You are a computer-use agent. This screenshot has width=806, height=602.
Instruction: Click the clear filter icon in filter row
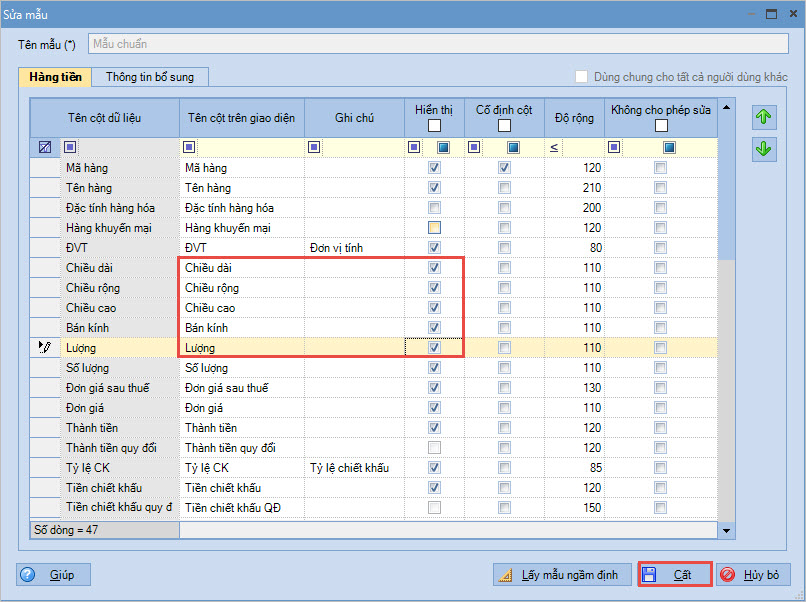[x=44, y=148]
